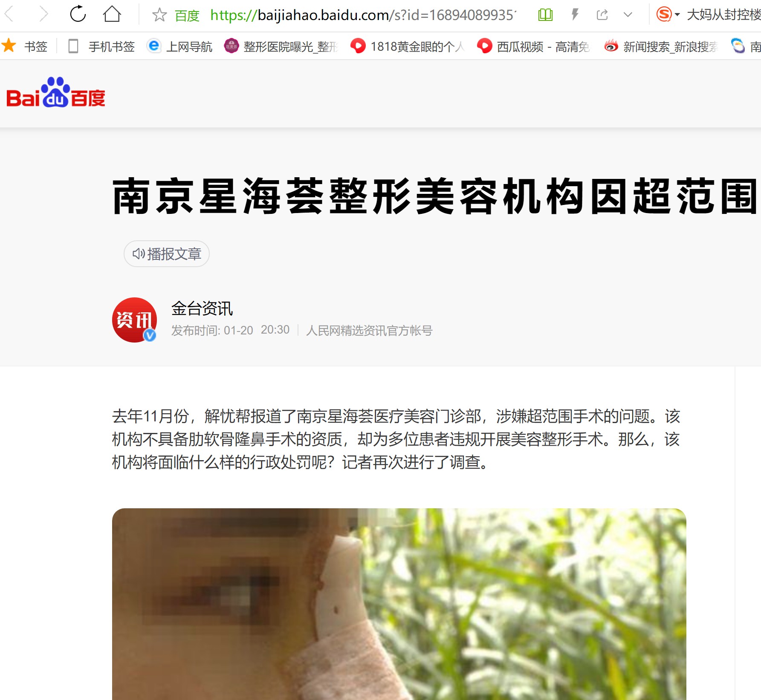Viewport: 761px width, 700px height.
Task: Reload the page with refresh icon
Action: pyautogui.click(x=78, y=14)
